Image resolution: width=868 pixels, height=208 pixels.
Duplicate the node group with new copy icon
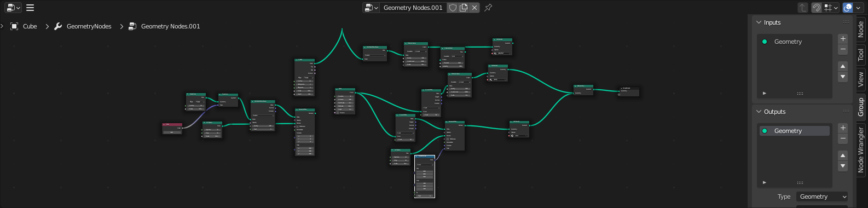tap(464, 8)
